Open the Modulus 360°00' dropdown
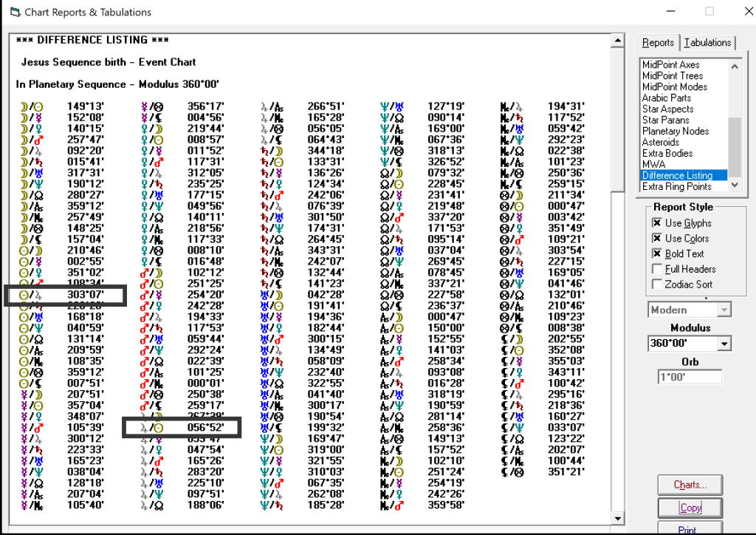This screenshot has width=756, height=535. pyautogui.click(x=724, y=344)
